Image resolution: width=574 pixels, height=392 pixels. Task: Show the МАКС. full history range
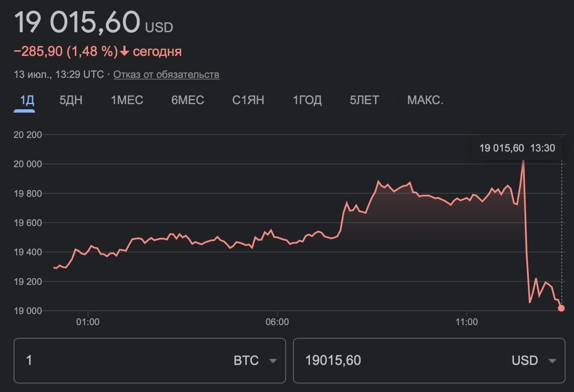pyautogui.click(x=425, y=100)
